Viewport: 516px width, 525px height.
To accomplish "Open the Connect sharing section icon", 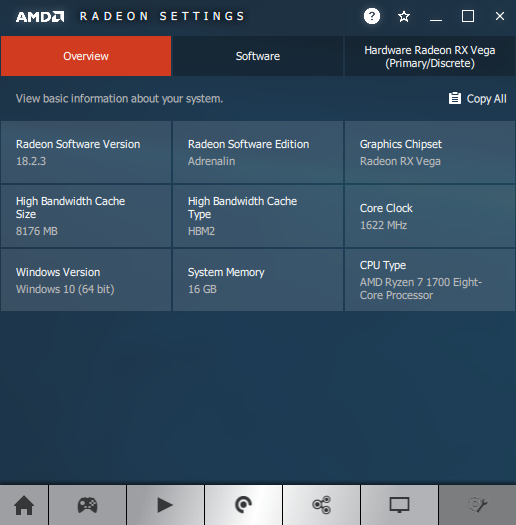I will coord(321,505).
